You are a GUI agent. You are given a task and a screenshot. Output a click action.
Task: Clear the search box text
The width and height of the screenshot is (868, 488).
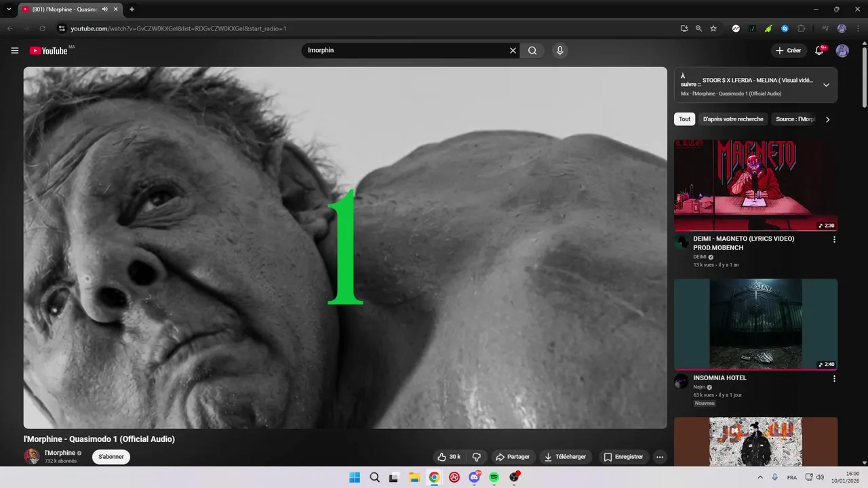[513, 50]
